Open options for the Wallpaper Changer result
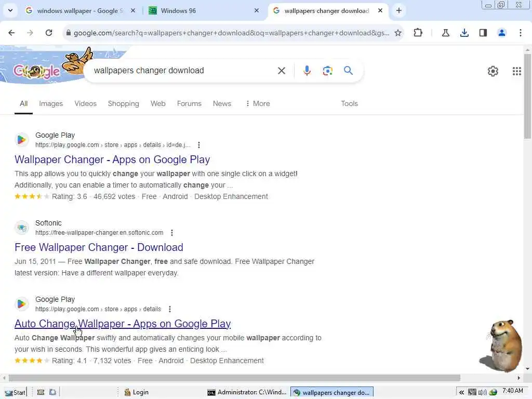532x399 pixels. (x=199, y=145)
